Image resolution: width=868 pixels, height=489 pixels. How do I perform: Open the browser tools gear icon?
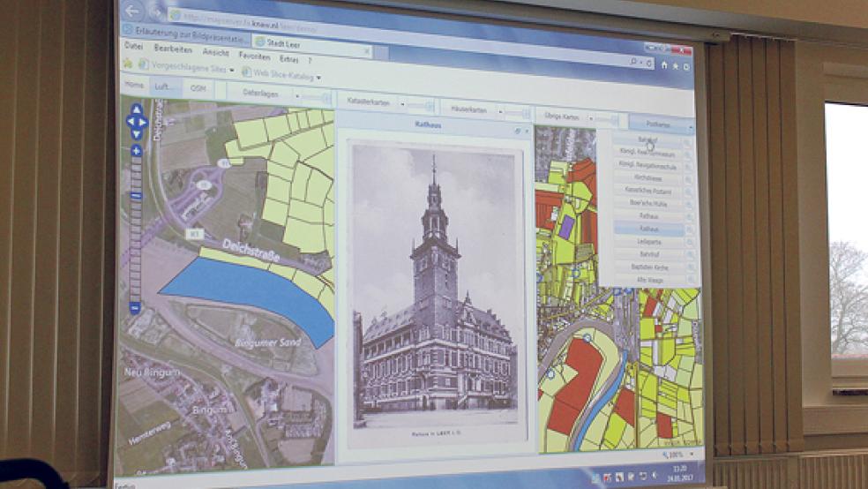click(686, 66)
